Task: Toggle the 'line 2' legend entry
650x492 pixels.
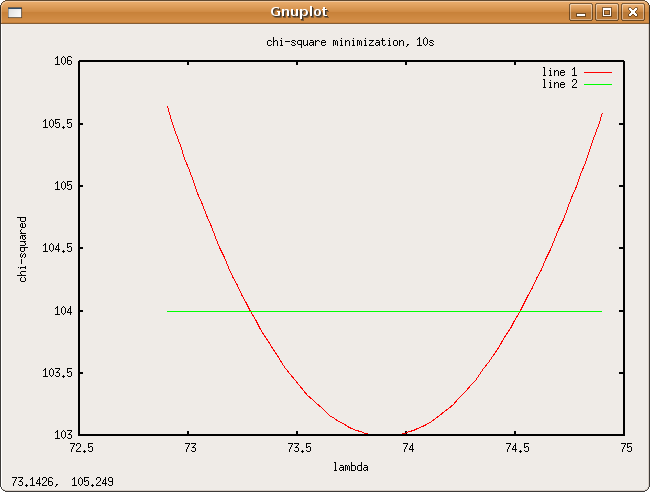Action: (x=559, y=84)
